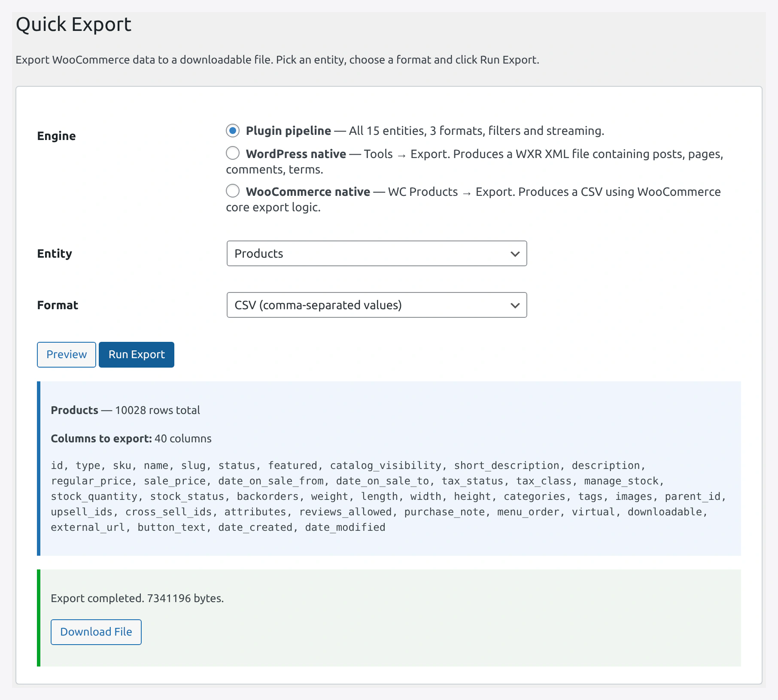Click the 'Export completed. 7341196 bytes.' message

pyautogui.click(x=137, y=598)
